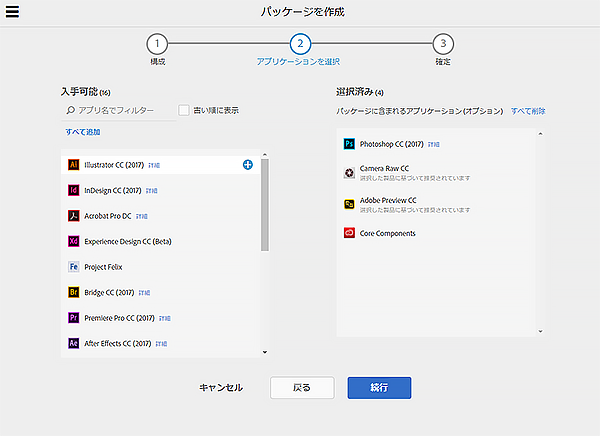This screenshot has height=436, width=600.
Task: Select the Experience Design CC (Beta) row
Action: tap(160, 242)
